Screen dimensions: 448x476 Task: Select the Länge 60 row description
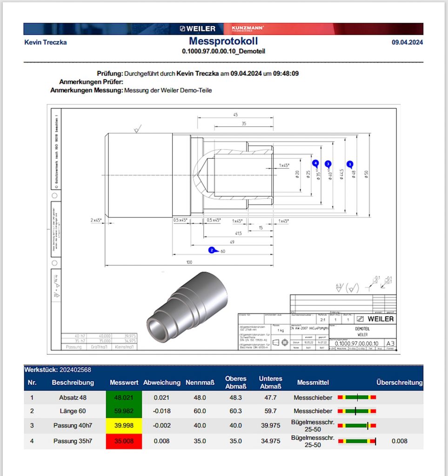click(73, 411)
